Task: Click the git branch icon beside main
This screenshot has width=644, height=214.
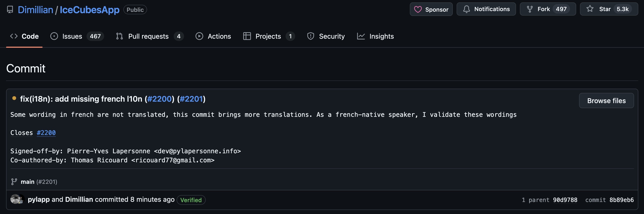Action: point(14,182)
